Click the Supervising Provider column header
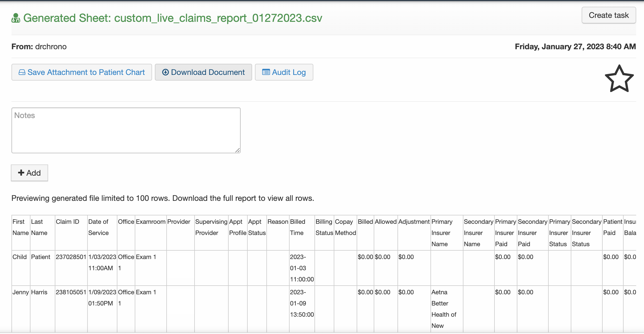 click(x=211, y=232)
